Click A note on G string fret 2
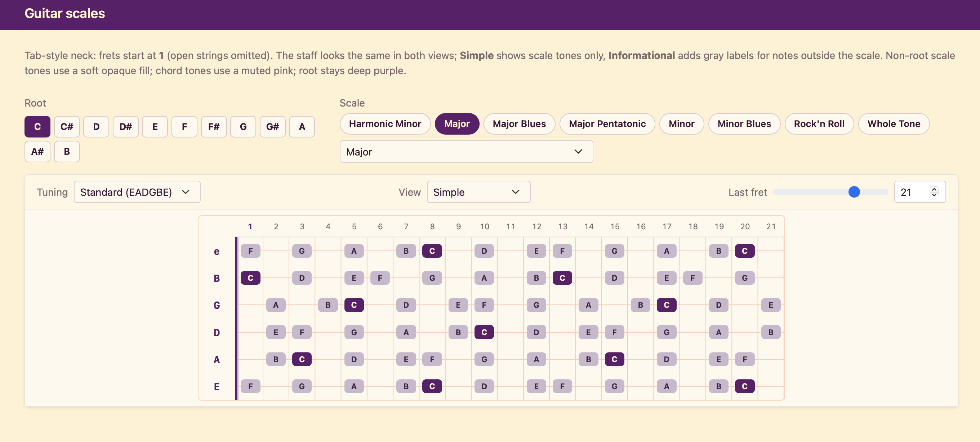 pos(276,305)
